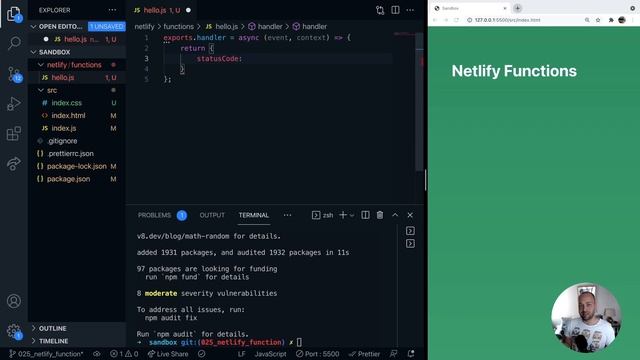
Task: Select the hello.js editor tab
Action: (x=162, y=10)
